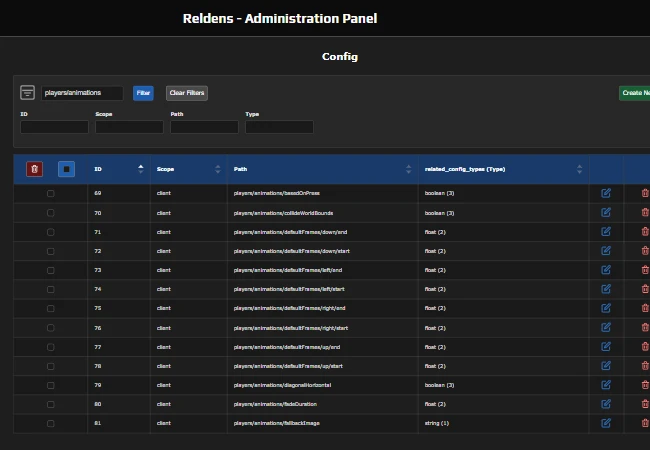Edit the fadeDuration config, ID 80
650x450 pixels.
[606, 404]
